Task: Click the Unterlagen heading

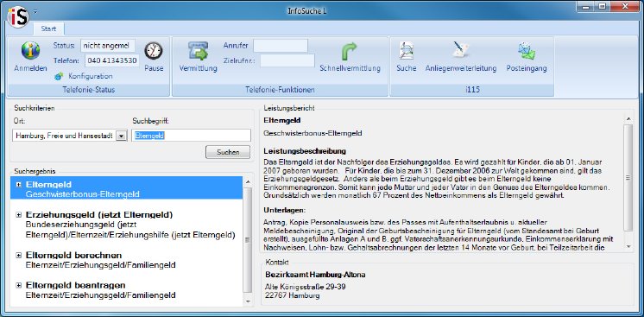Action: click(285, 210)
